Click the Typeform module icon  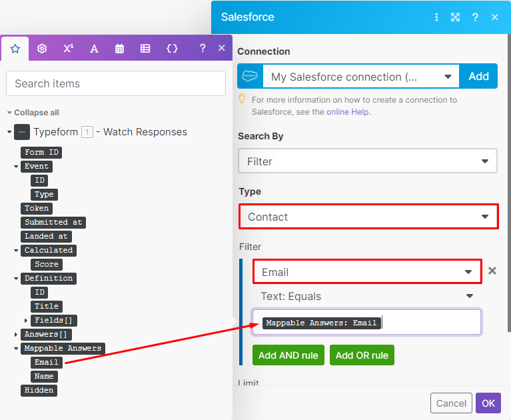[22, 132]
